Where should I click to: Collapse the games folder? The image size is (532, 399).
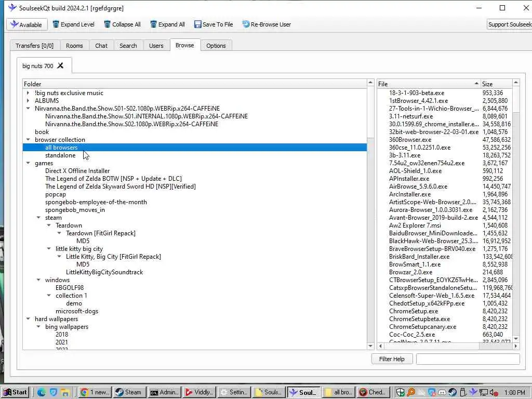[x=28, y=163]
